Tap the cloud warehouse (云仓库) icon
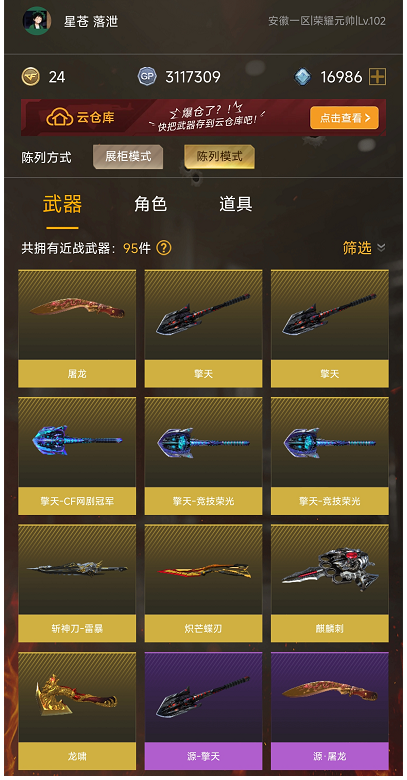 tap(56, 117)
